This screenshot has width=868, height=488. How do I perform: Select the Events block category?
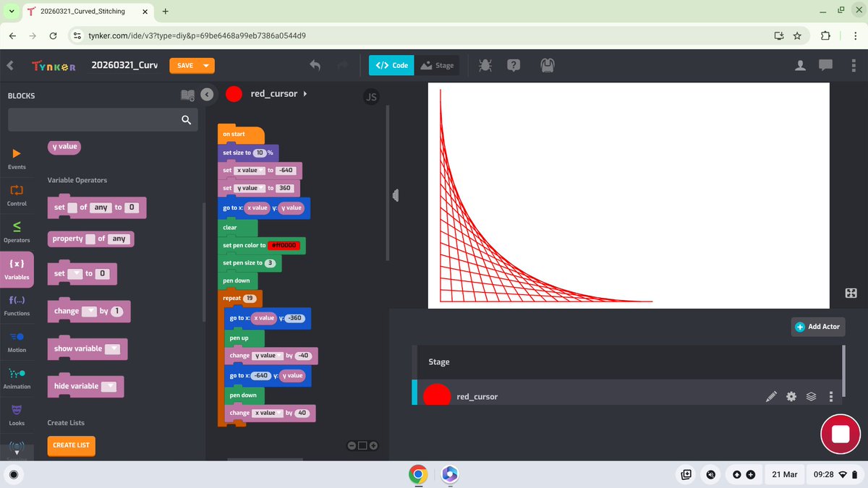point(17,158)
